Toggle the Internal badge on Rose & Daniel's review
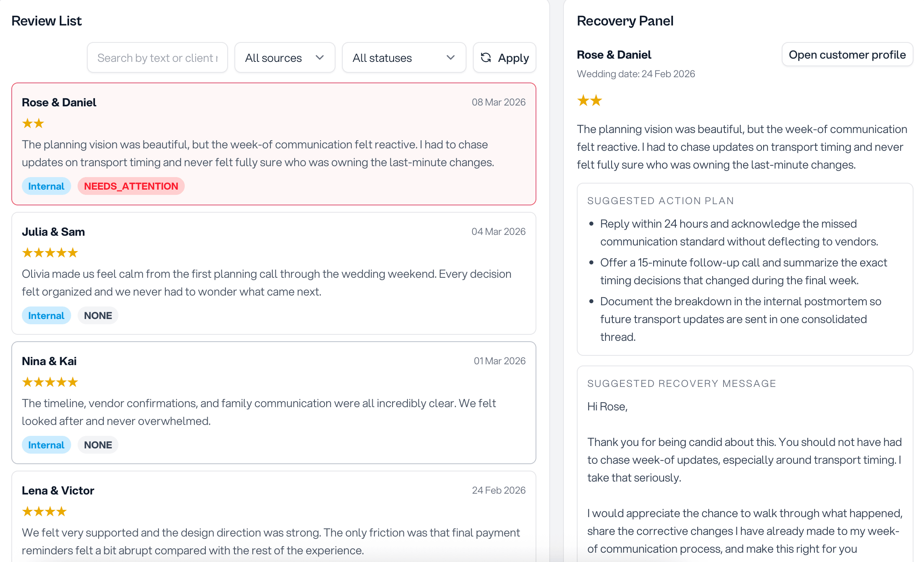 (x=46, y=186)
